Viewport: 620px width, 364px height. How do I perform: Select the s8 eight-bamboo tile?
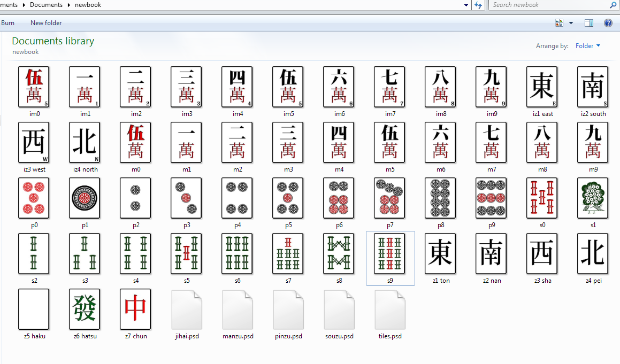pyautogui.click(x=339, y=254)
